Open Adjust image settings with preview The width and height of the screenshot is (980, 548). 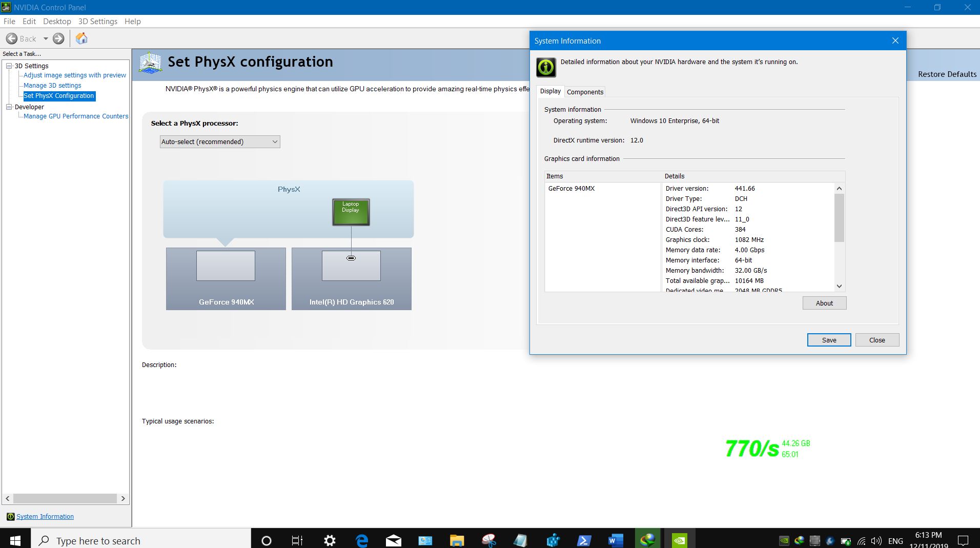tap(75, 75)
